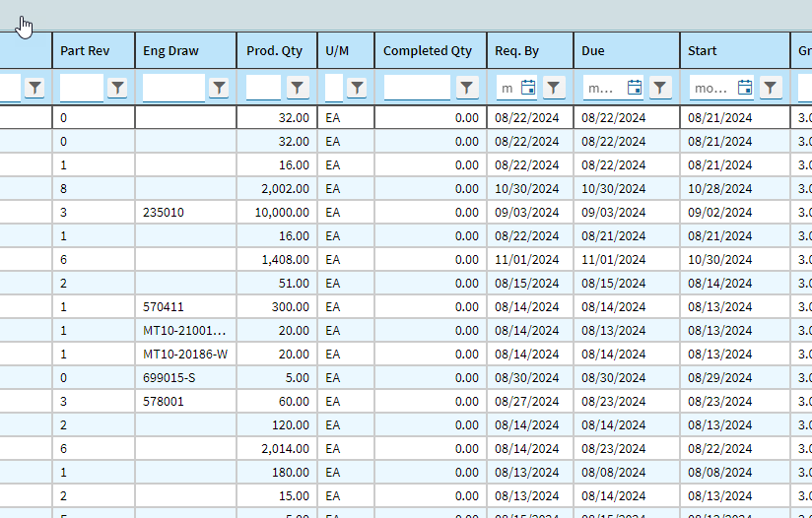The height and width of the screenshot is (518, 812).
Task: Open the Completed Qty column filter icon
Action: [x=466, y=88]
